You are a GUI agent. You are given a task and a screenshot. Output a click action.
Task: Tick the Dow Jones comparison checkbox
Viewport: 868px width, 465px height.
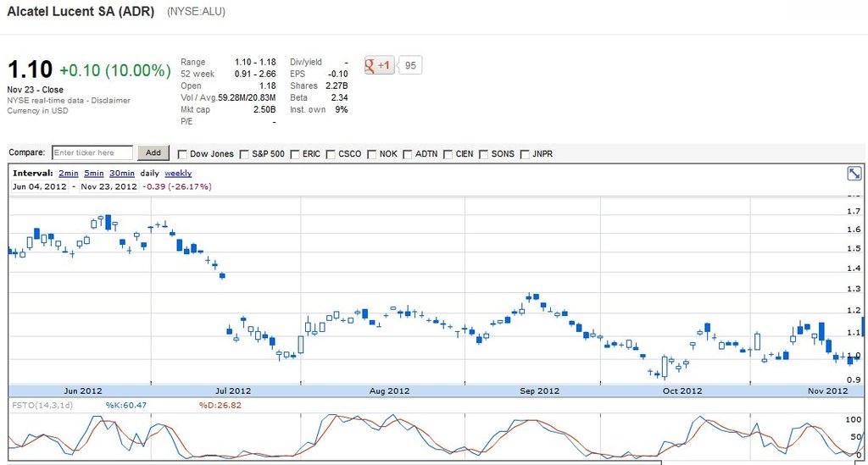pos(182,154)
